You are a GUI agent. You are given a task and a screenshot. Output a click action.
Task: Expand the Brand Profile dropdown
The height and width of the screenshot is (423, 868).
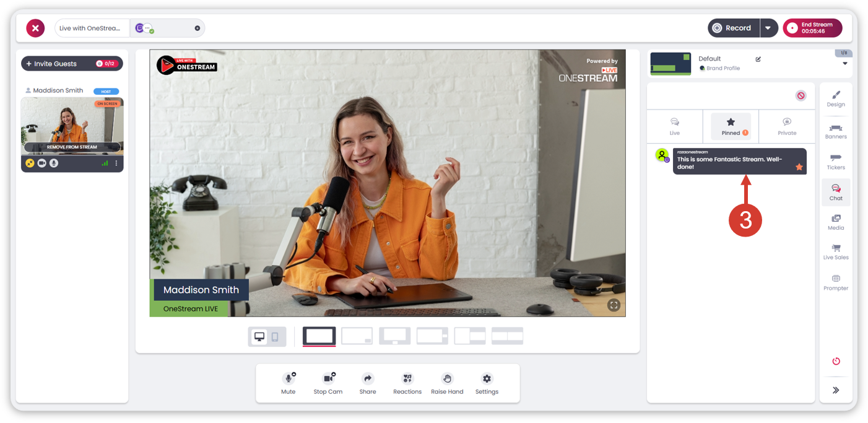tap(844, 63)
